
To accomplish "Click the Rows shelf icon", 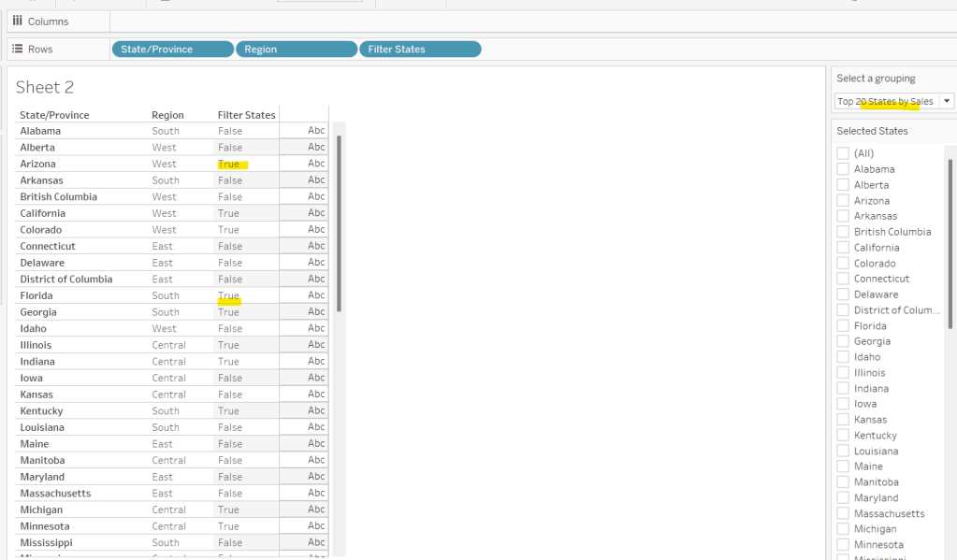I will (x=17, y=49).
